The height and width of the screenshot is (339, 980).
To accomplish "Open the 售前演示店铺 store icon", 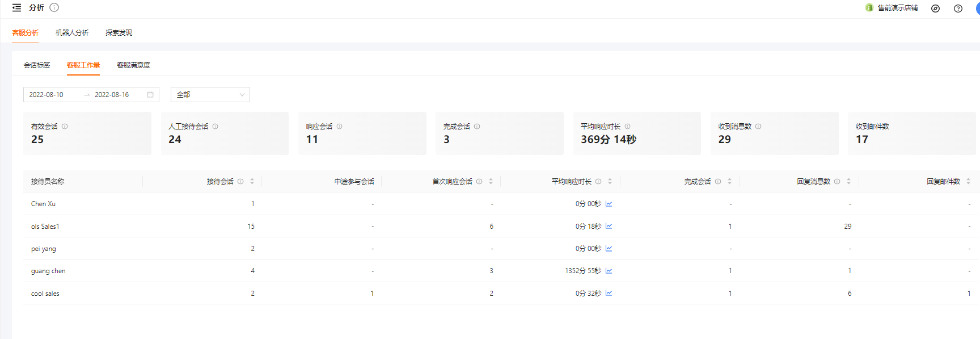I will [x=869, y=8].
